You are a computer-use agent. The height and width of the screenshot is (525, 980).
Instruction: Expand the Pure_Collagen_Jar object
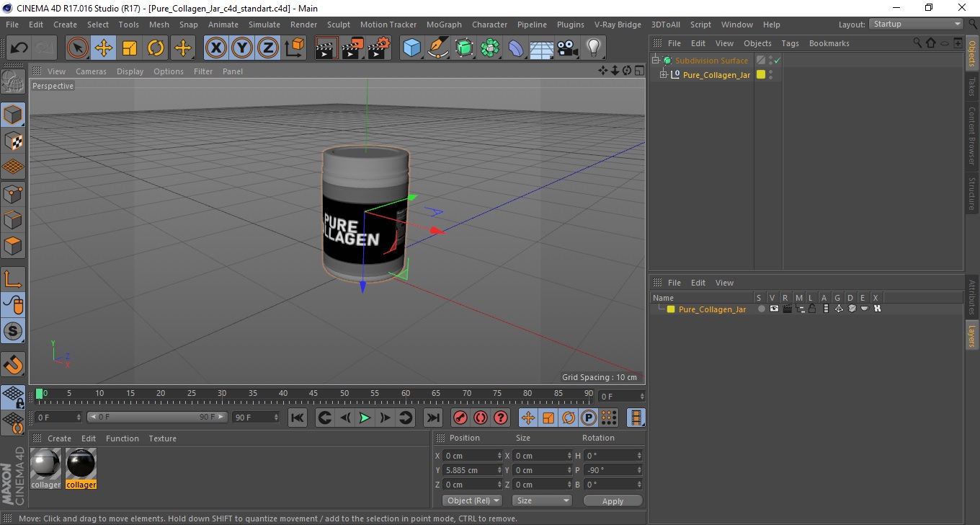(664, 75)
